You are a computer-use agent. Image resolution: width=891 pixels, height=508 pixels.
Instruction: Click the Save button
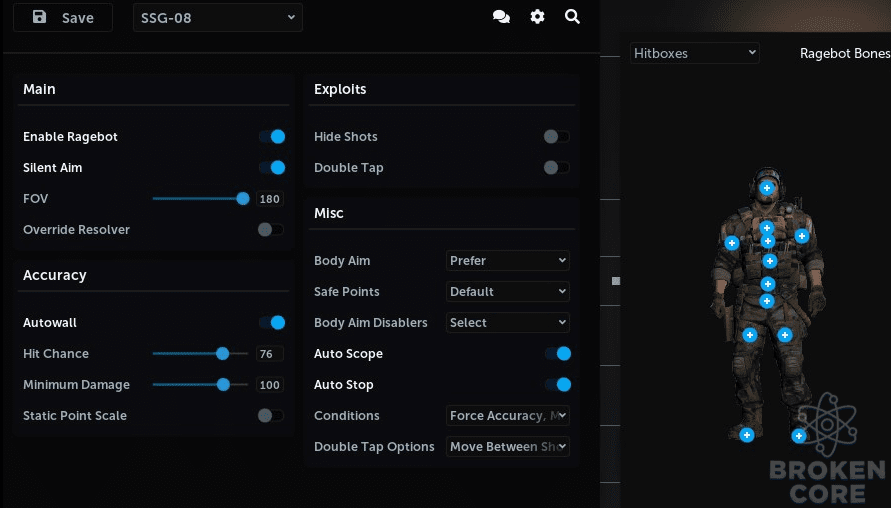(63, 18)
